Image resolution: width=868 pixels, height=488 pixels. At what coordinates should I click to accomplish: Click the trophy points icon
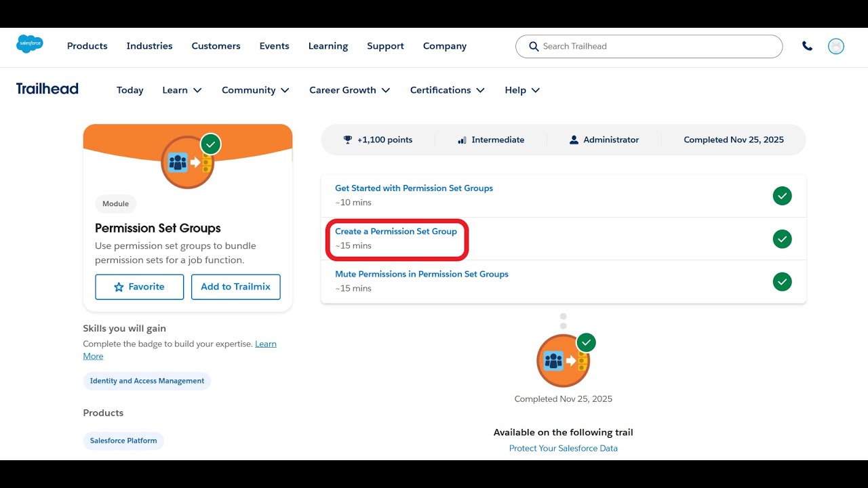tap(348, 140)
